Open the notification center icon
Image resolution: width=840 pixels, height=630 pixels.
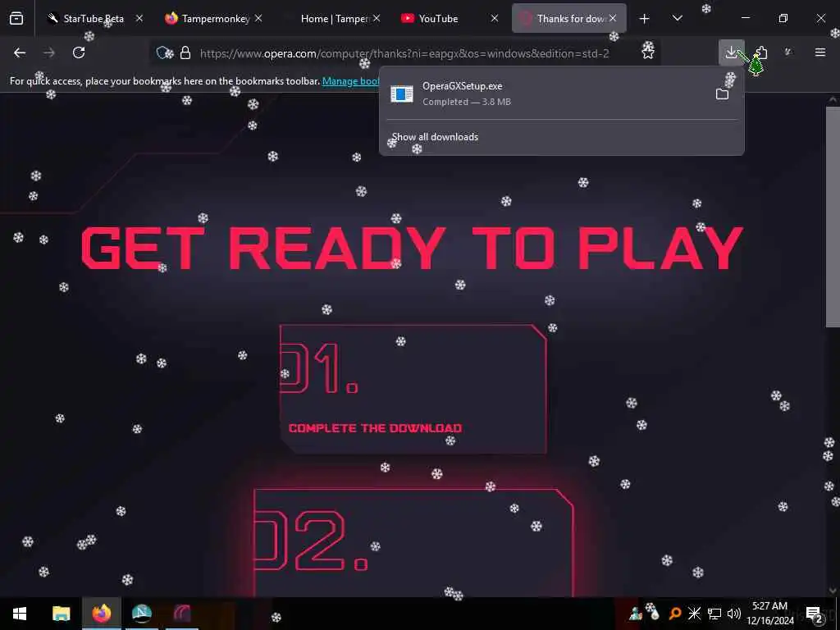[814, 614]
